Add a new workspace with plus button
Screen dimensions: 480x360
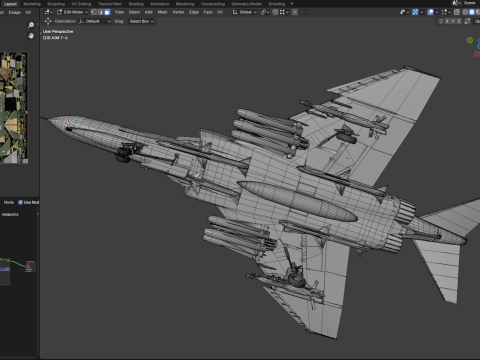point(292,4)
